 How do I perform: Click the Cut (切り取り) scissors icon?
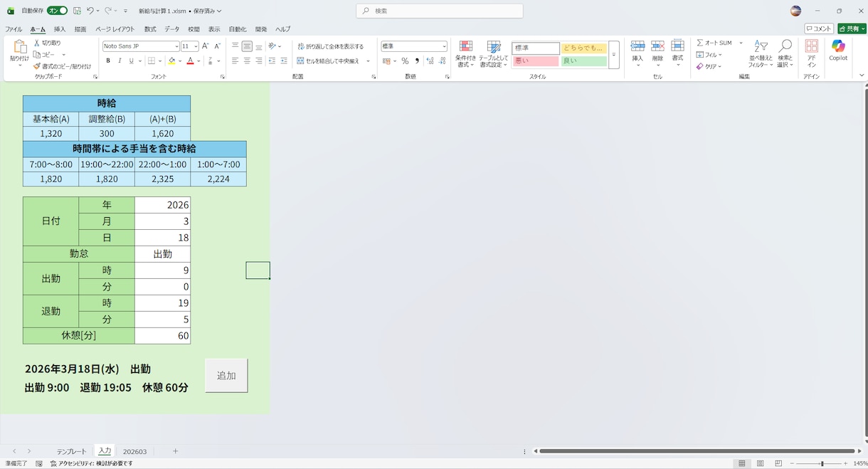(37, 43)
